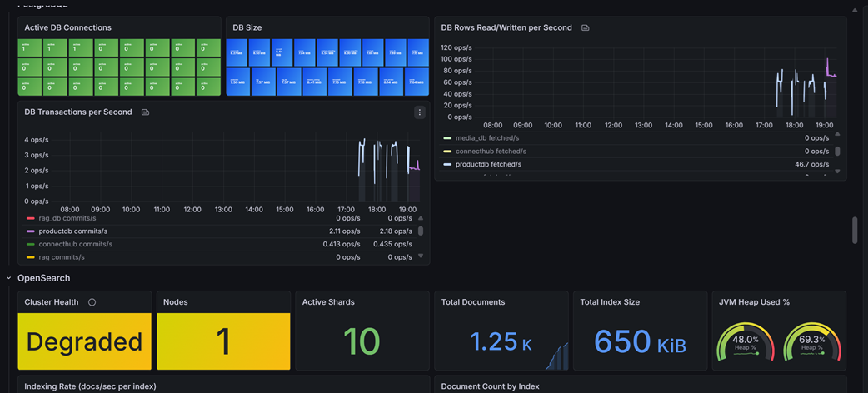This screenshot has width=868, height=393.
Task: Click the 2.11 ops/s productdb commits value
Action: [x=346, y=231]
